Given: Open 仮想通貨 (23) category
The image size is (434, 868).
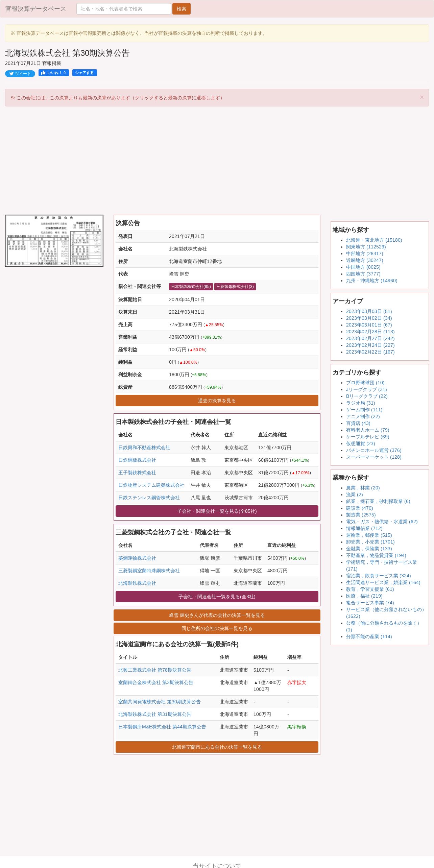Looking at the screenshot, I should (x=361, y=443).
